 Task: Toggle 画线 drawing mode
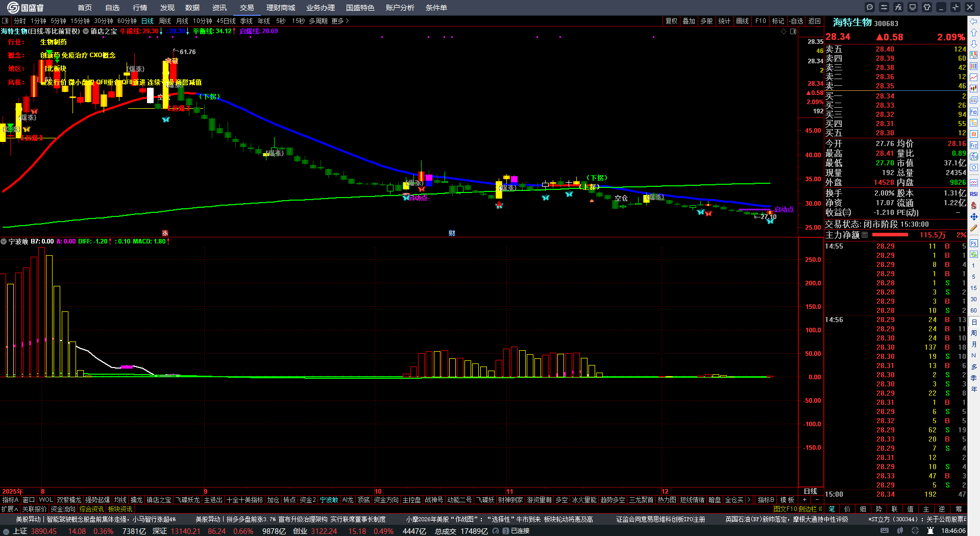click(743, 21)
